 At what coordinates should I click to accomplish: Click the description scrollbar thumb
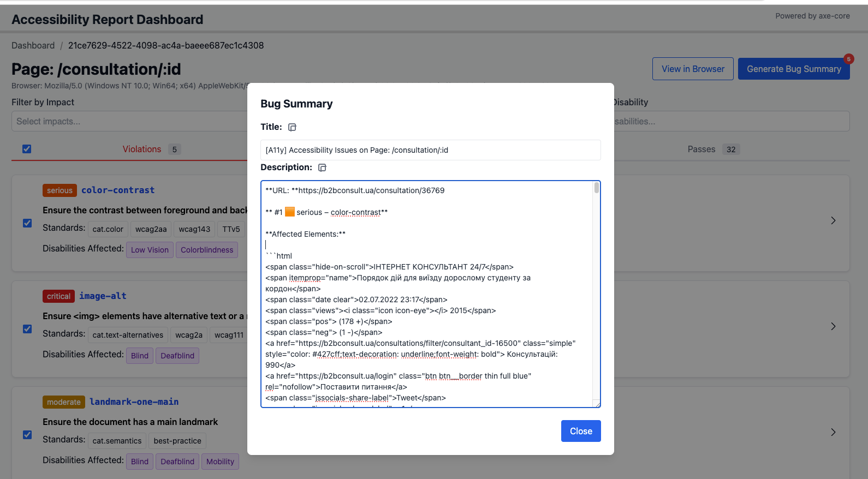[x=597, y=188]
